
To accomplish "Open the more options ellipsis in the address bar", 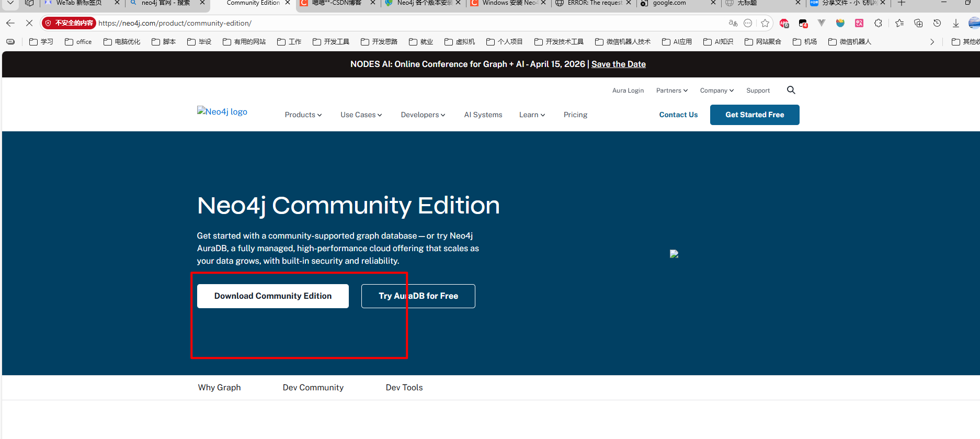I will [x=748, y=23].
